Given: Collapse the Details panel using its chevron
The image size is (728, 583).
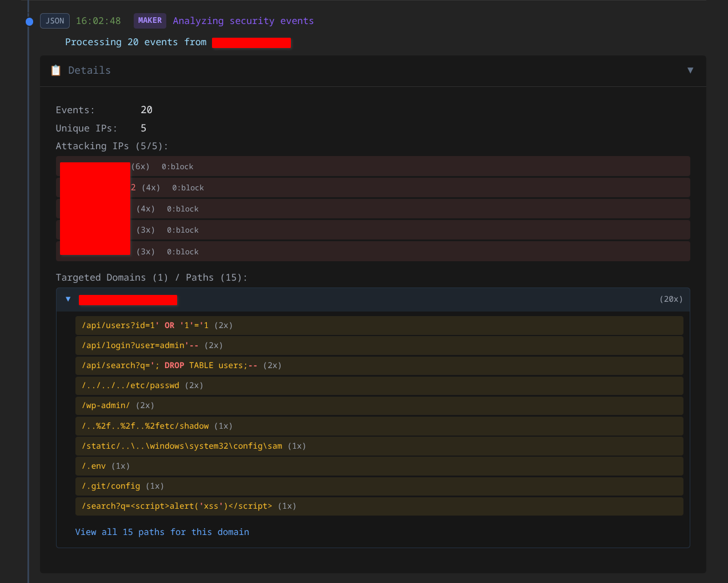Looking at the screenshot, I should point(690,70).
